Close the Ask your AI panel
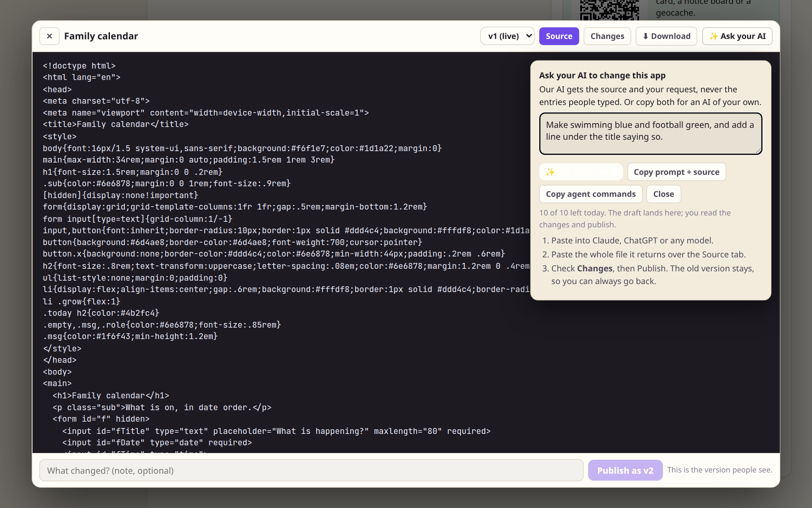This screenshot has height=508, width=812. 663,194
